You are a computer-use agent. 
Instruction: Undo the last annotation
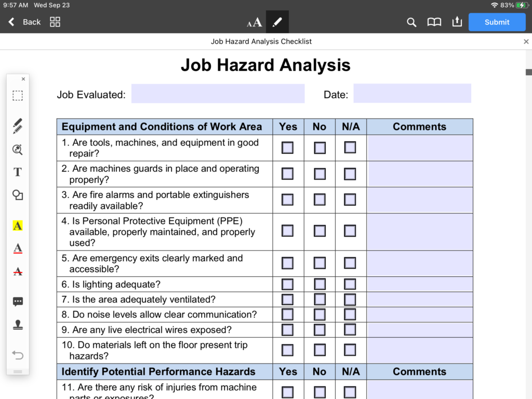(17, 355)
